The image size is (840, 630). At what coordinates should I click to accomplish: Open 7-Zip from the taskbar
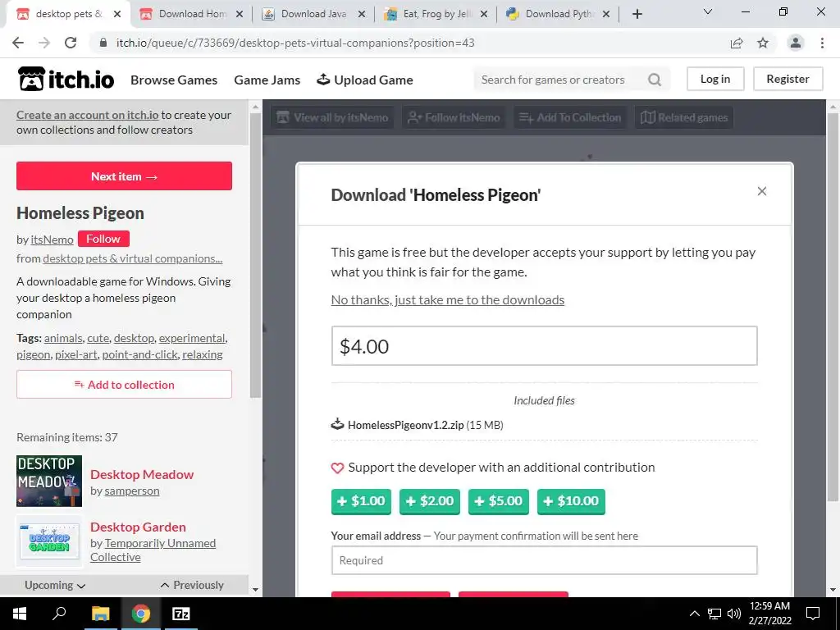click(x=181, y=614)
